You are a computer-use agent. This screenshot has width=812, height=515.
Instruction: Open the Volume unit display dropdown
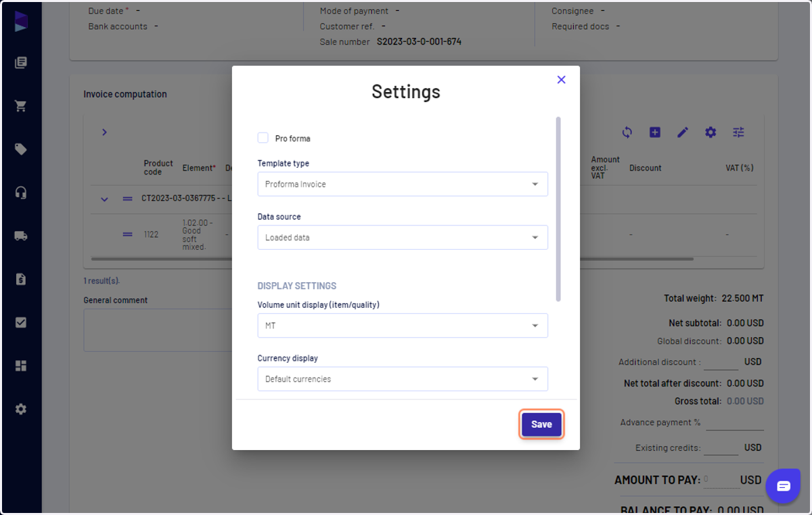click(403, 326)
